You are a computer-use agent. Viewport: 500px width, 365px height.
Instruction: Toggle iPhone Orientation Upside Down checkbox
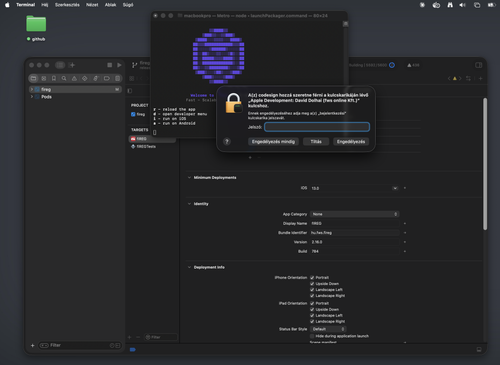coord(312,284)
